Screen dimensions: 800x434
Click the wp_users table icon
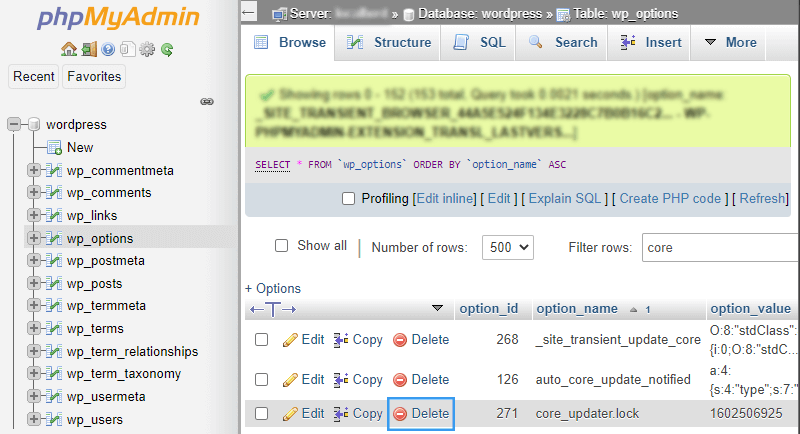click(54, 419)
